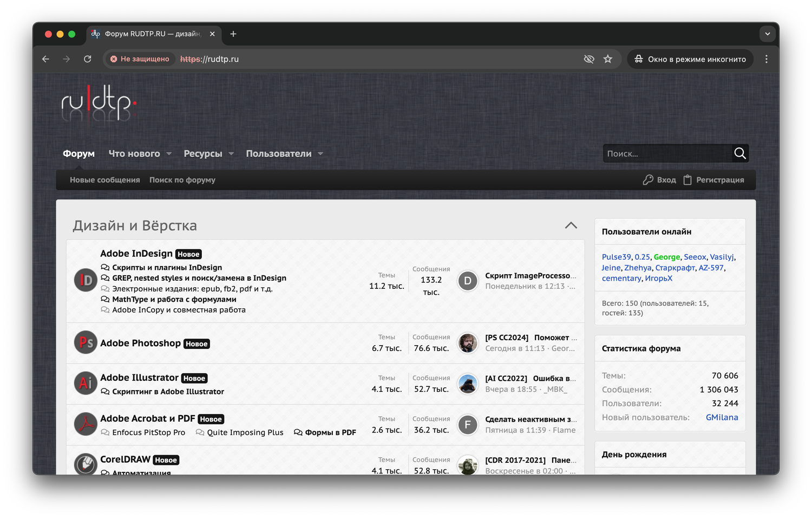Open latest post [PS CC2024] Поможет

[531, 338]
